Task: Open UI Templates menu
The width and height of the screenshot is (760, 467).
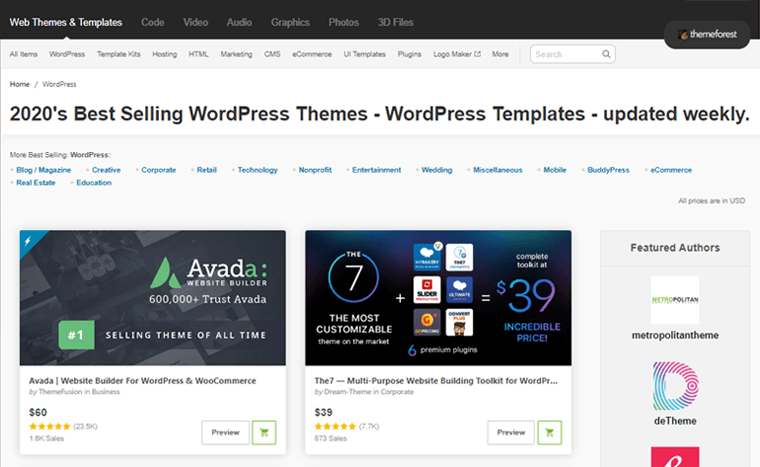Action: [364, 54]
